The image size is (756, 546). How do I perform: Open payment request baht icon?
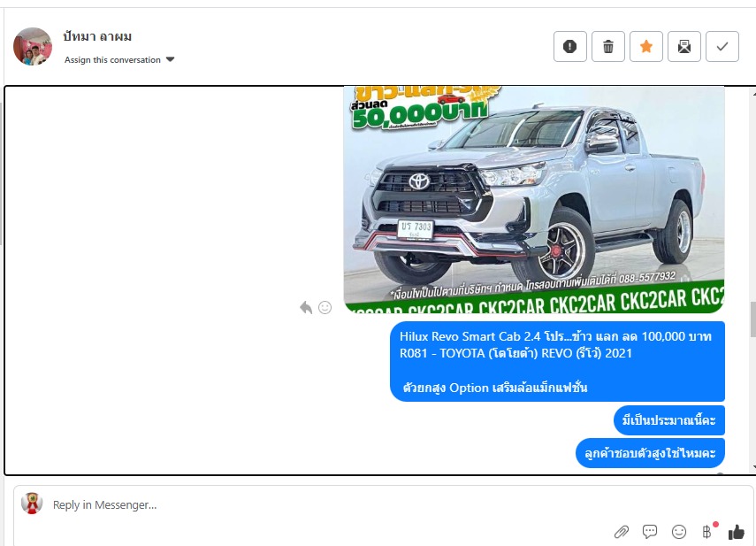click(x=707, y=532)
